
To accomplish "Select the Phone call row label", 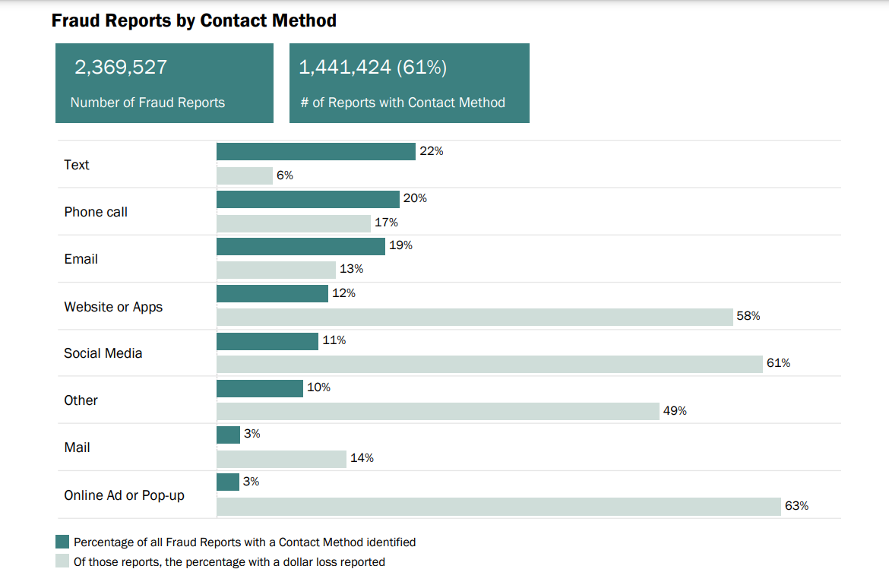I will click(96, 212).
